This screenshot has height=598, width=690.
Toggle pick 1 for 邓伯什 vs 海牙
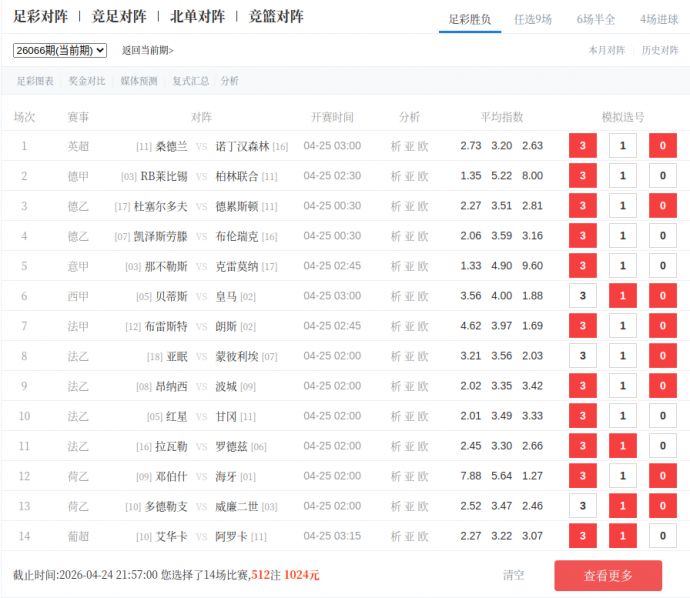(x=623, y=476)
